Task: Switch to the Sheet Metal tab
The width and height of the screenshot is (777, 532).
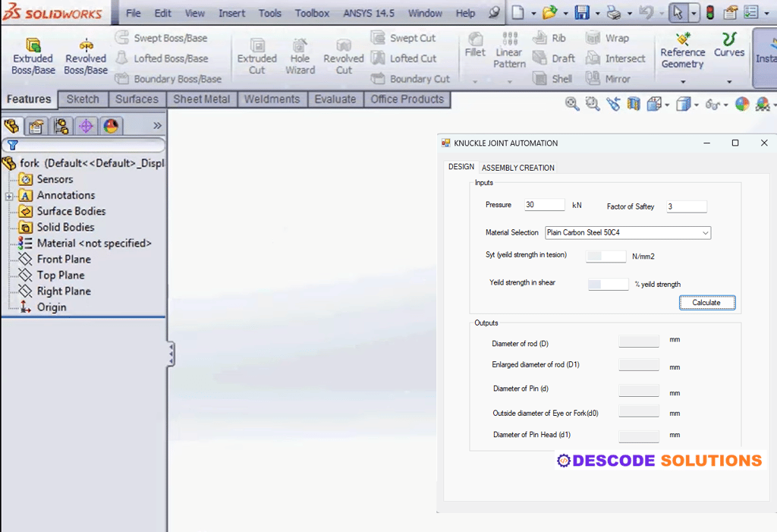Action: (x=201, y=99)
